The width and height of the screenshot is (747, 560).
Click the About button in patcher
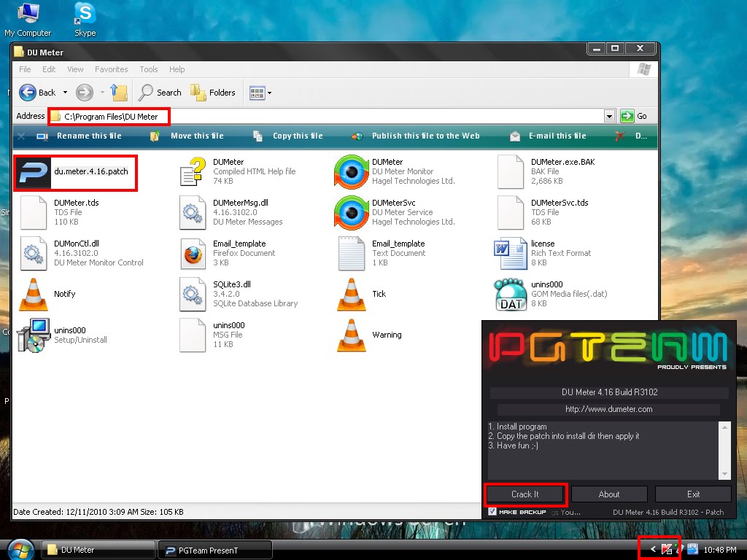(609, 494)
